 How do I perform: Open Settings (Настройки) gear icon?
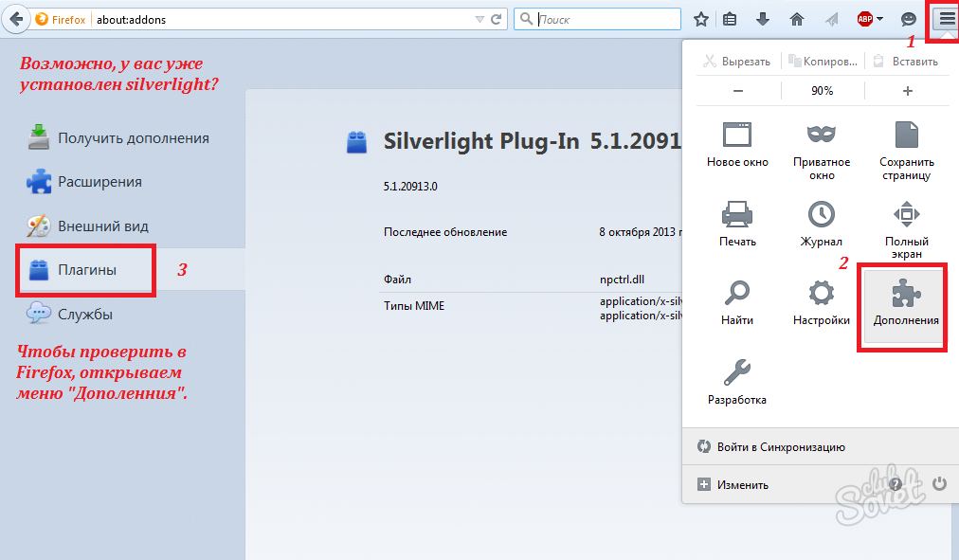tap(821, 302)
